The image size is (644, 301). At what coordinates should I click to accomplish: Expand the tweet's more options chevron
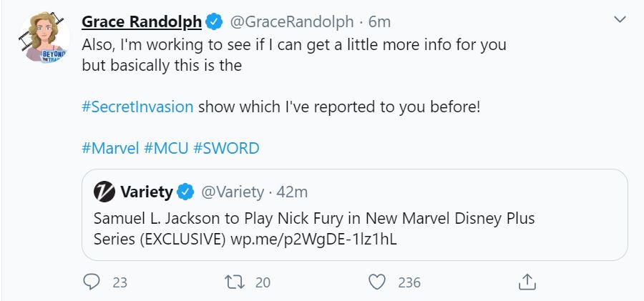tap(620, 21)
